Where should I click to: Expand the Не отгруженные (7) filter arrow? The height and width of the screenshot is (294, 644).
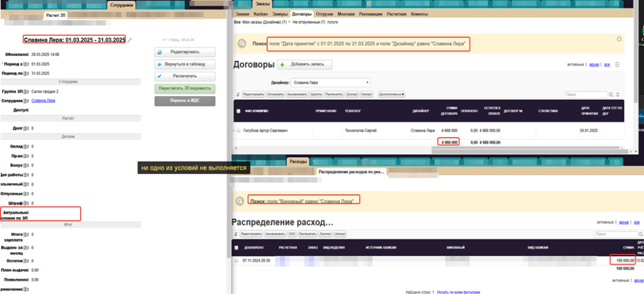289,22
